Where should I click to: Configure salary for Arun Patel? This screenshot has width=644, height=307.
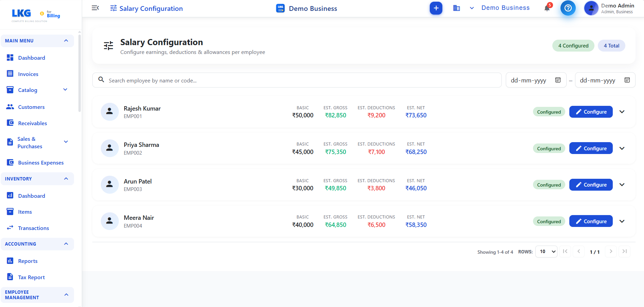coord(591,185)
